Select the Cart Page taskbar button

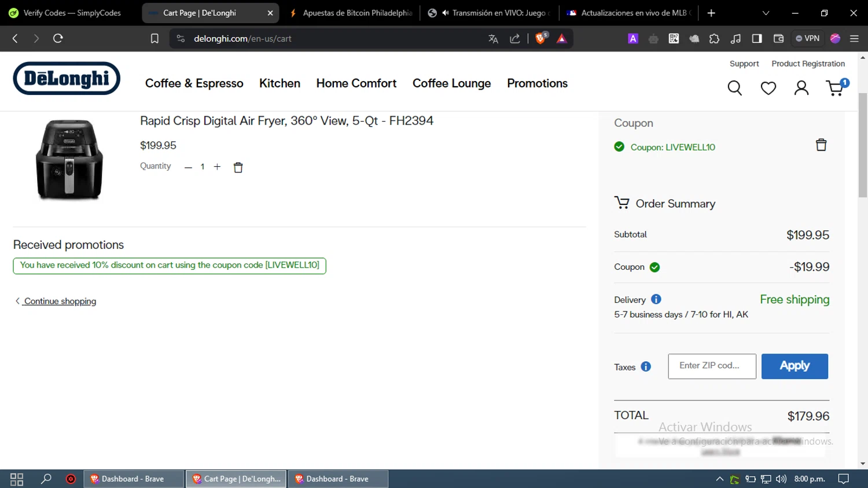(x=236, y=479)
